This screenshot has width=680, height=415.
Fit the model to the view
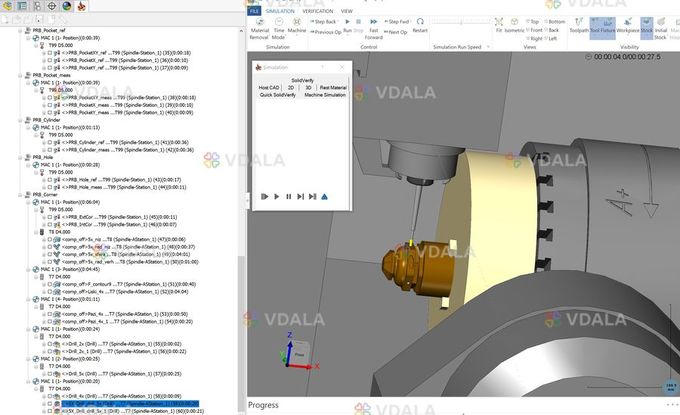coord(498,31)
